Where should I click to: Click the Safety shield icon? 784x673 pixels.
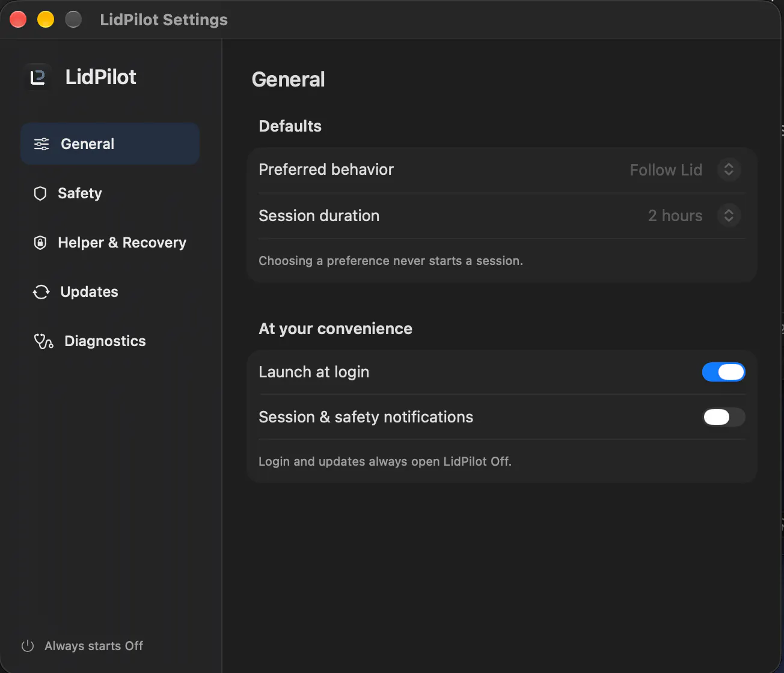pos(40,193)
